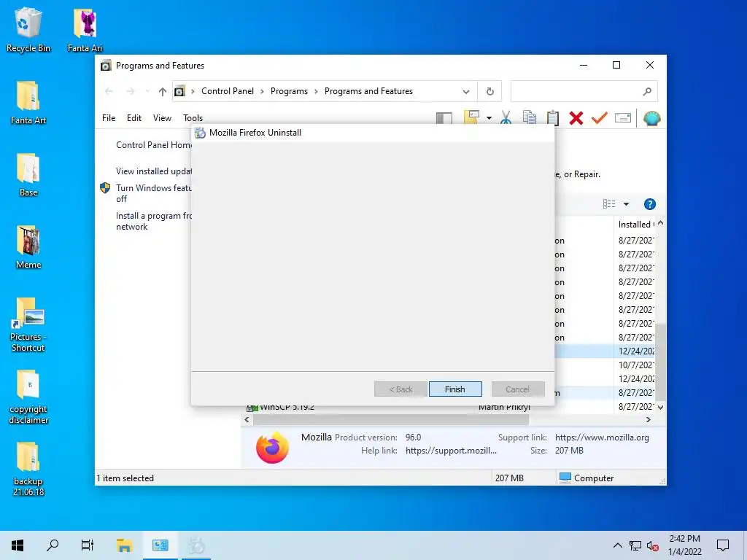The height and width of the screenshot is (560, 747).
Task: Click Finish in Mozilla Firefox Uninstall dialog
Action: 455,389
